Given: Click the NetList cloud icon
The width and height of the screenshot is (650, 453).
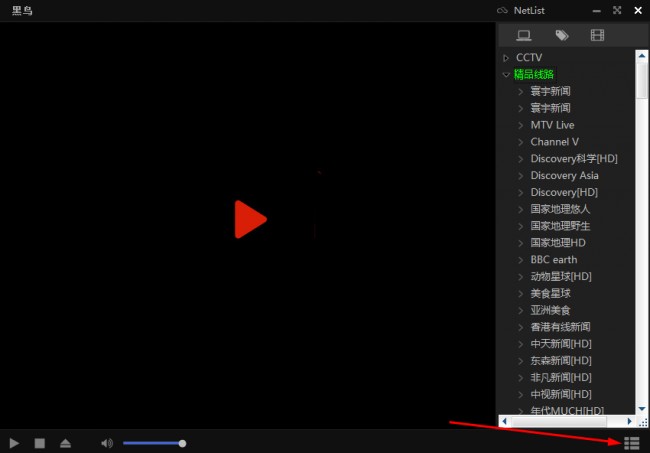Looking at the screenshot, I should (502, 10).
